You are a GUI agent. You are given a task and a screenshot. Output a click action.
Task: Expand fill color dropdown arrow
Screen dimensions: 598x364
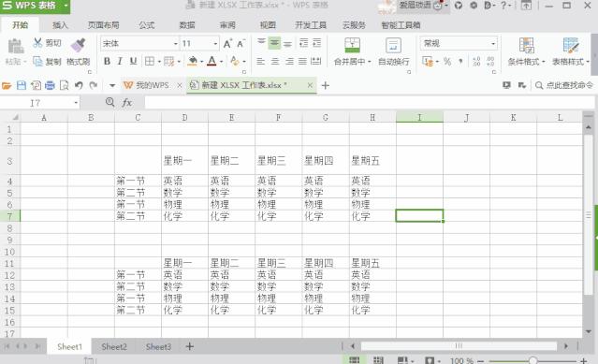[202, 62]
